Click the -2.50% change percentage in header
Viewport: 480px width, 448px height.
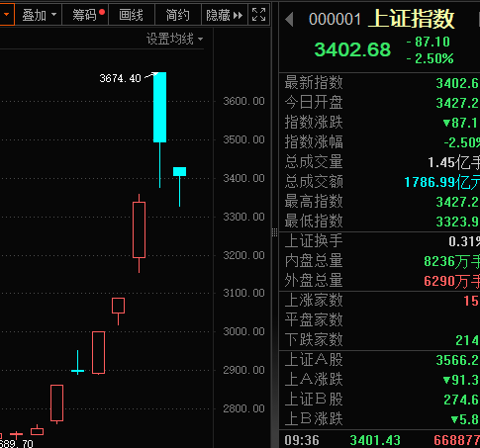click(431, 58)
